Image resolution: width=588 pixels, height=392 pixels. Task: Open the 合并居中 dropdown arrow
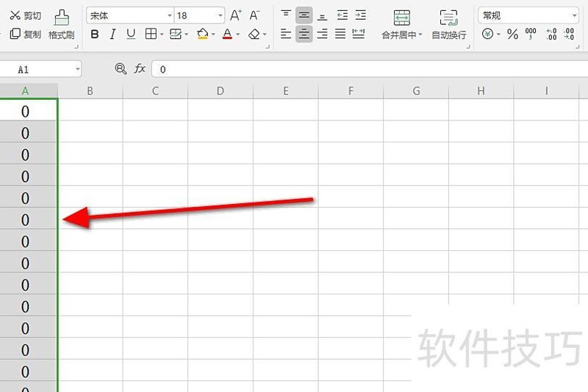420,35
